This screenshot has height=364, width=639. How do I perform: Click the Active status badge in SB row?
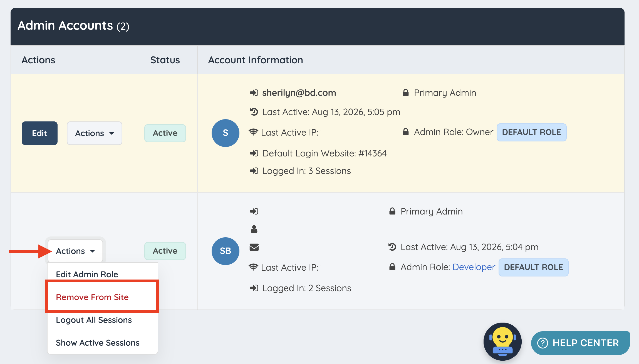point(165,251)
